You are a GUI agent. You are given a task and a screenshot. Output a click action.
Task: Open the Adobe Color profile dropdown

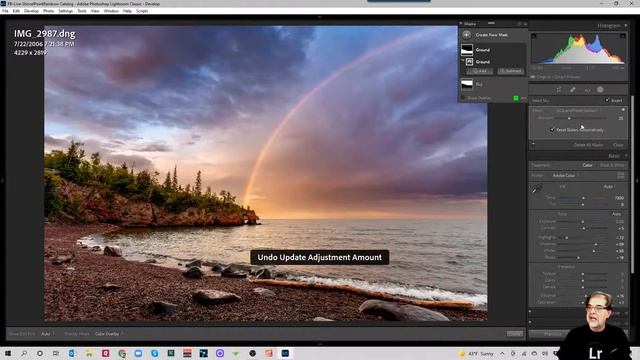(x=566, y=176)
